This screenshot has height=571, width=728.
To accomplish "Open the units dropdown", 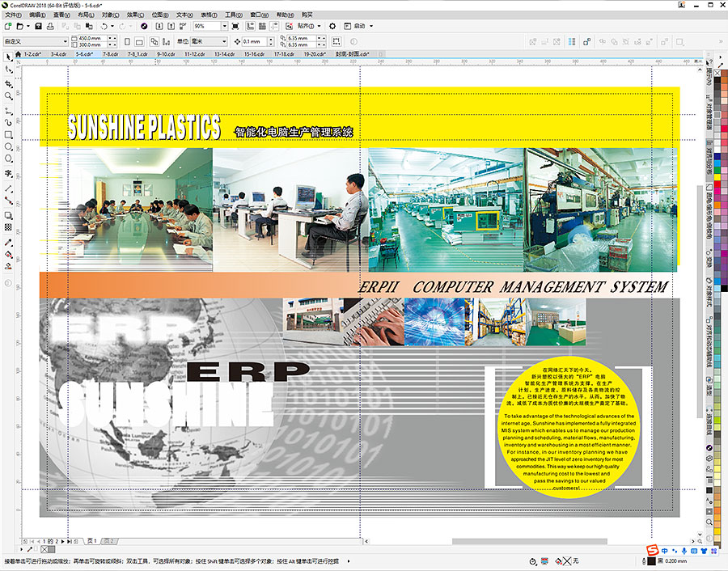I will click(x=224, y=41).
